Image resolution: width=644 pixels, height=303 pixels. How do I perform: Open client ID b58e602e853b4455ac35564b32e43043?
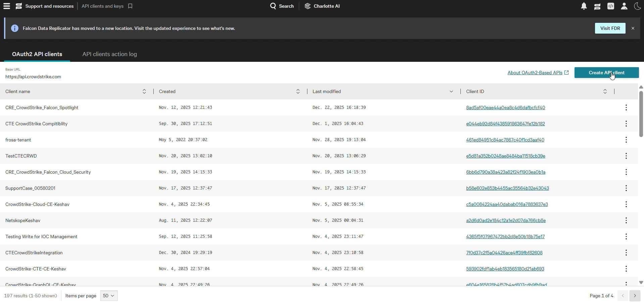507,188
